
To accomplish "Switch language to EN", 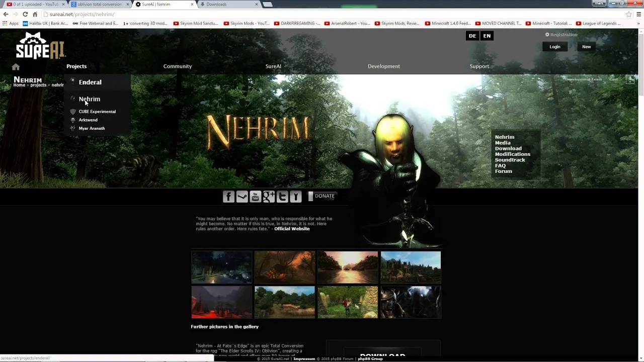I will (x=487, y=36).
